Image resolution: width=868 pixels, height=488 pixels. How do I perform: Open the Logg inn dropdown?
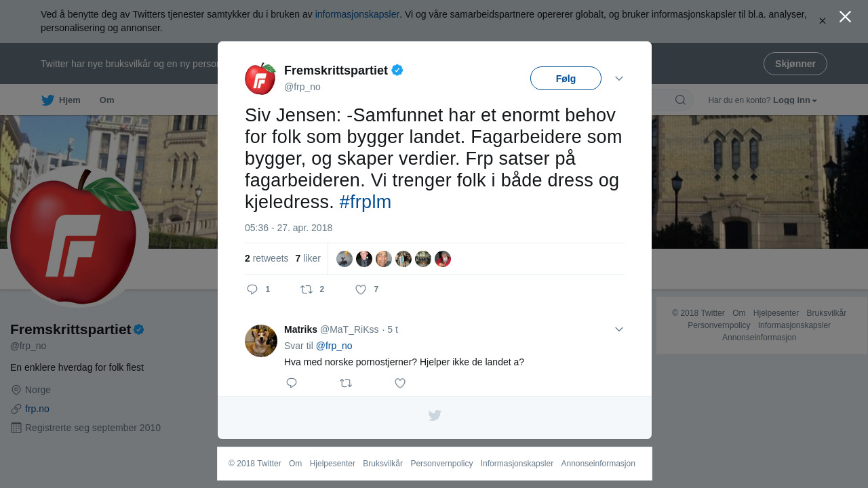[x=795, y=100]
